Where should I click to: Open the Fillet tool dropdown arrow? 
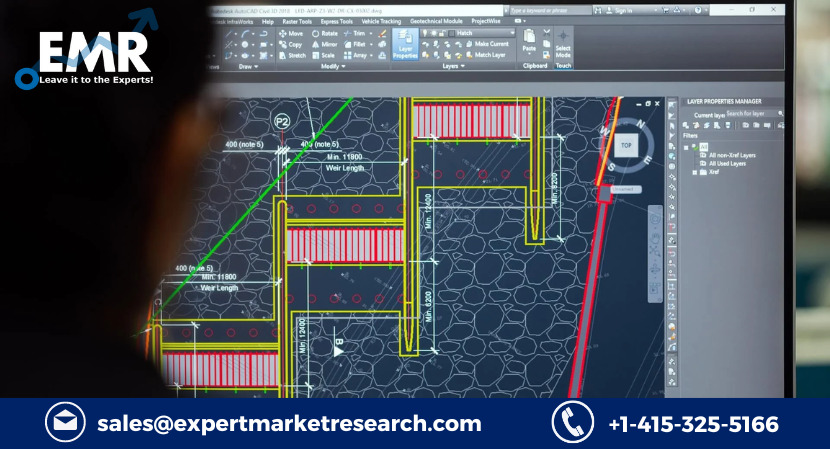371,44
